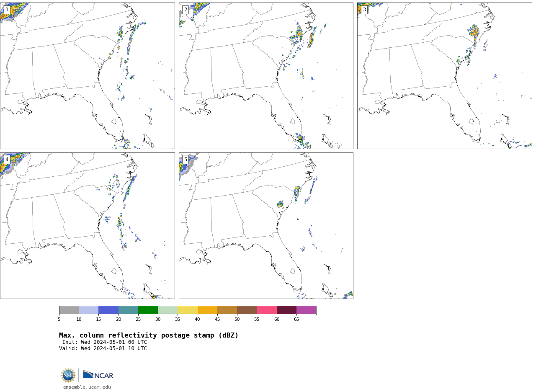Open ensemble member 3 reflectivity map
536x392 pixels.
(x=444, y=76)
